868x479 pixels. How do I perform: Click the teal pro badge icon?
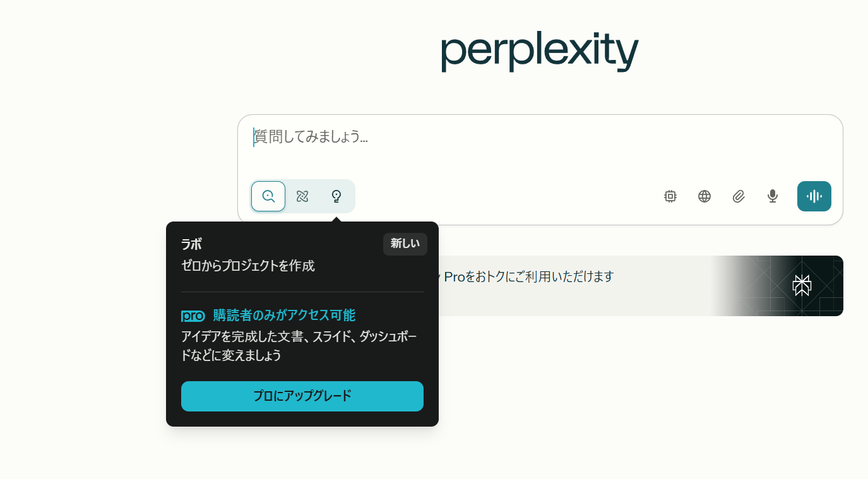(193, 316)
